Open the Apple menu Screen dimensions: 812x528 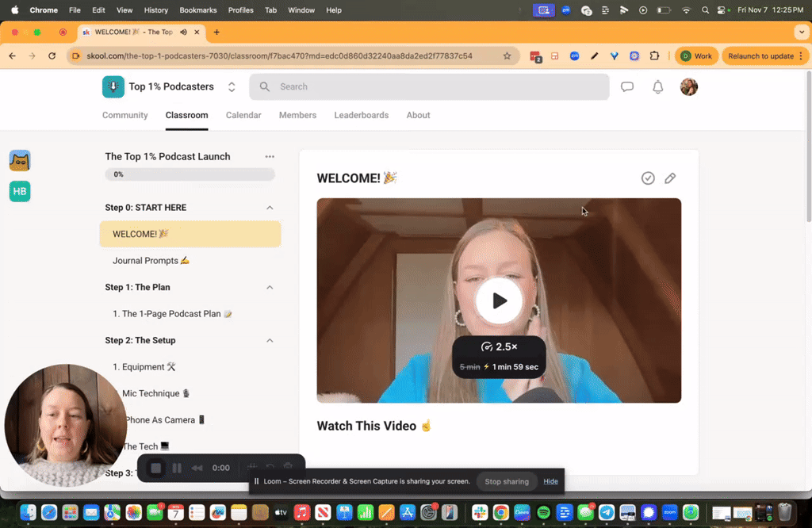point(14,10)
